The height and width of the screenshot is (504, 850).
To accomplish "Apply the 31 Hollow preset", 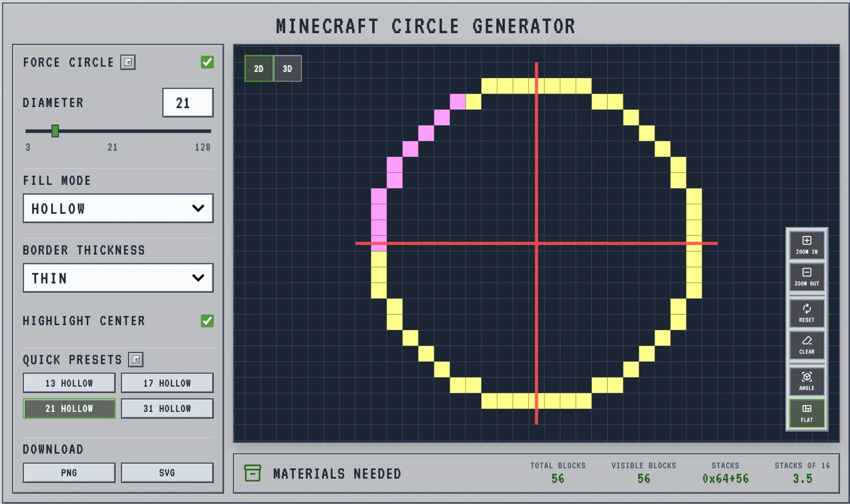I will pos(167,408).
